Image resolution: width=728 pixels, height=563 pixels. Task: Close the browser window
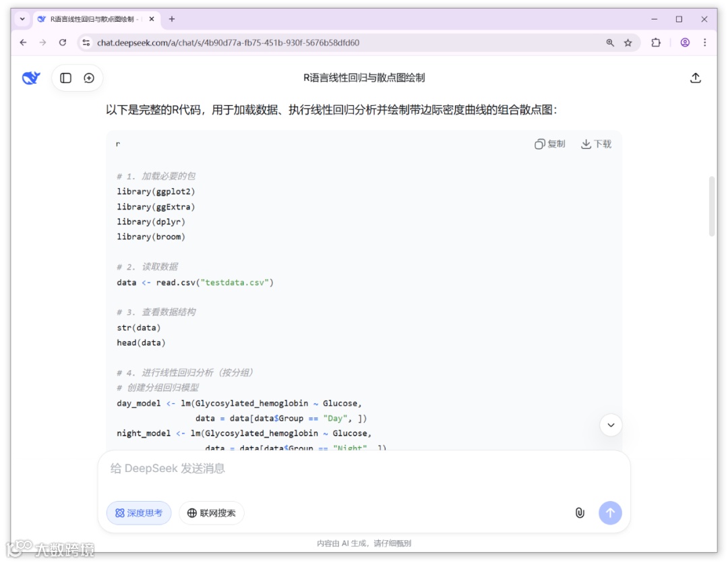[704, 19]
